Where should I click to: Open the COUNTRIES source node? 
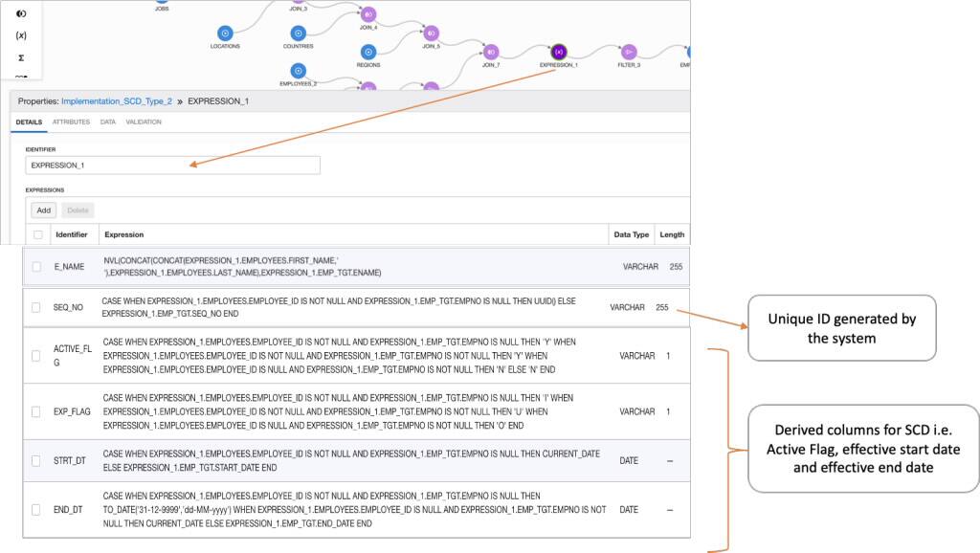(x=298, y=33)
